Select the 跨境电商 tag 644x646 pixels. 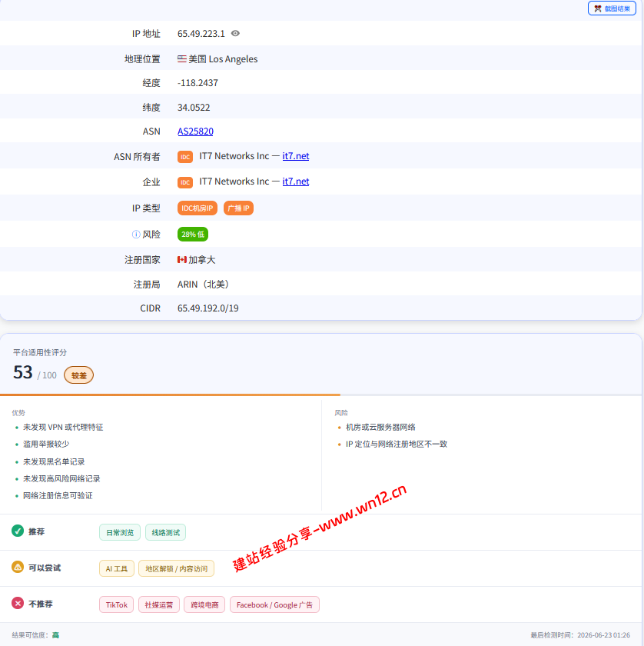click(204, 604)
